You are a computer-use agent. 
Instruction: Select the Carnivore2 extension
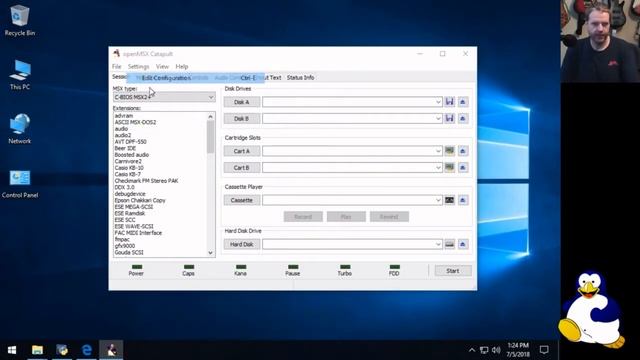[128, 161]
